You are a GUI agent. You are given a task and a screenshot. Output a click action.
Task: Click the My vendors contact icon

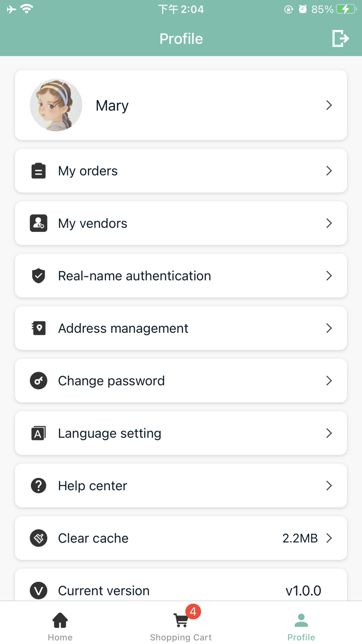pyautogui.click(x=38, y=223)
